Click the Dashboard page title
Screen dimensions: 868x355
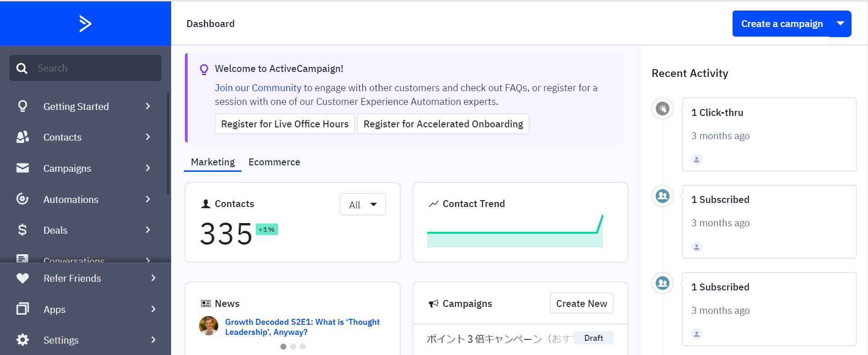pyautogui.click(x=210, y=24)
